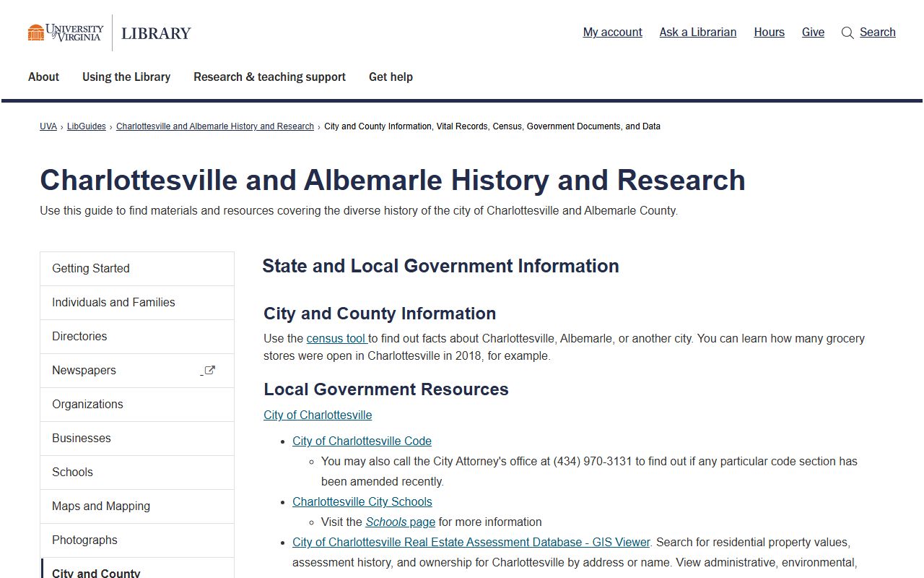
Task: Click City and County Information heading
Action: pyautogui.click(x=380, y=314)
